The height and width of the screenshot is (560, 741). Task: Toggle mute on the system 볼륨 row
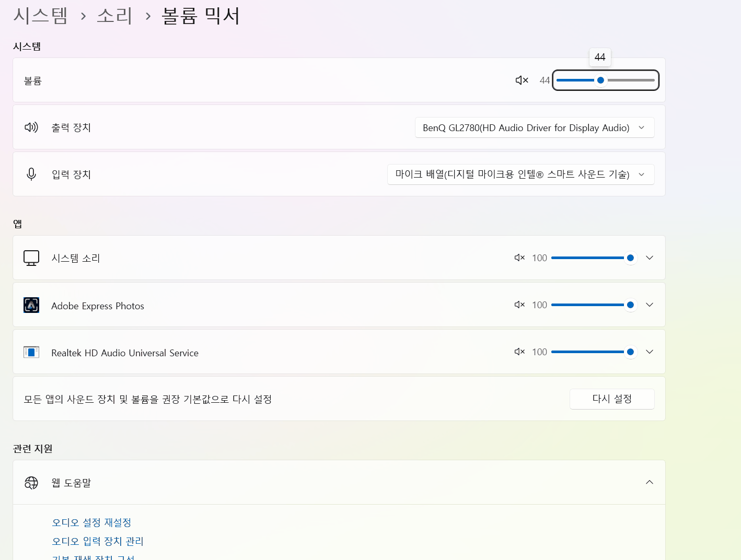click(x=522, y=80)
